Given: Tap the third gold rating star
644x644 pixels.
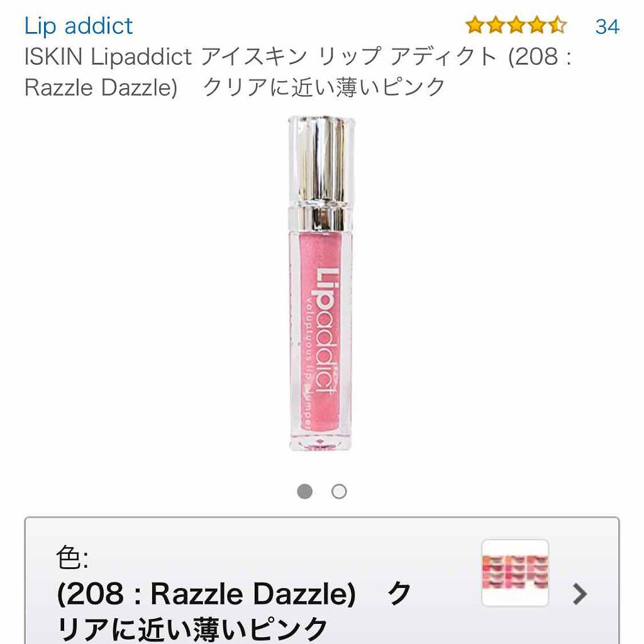Looking at the screenshot, I should (516, 25).
